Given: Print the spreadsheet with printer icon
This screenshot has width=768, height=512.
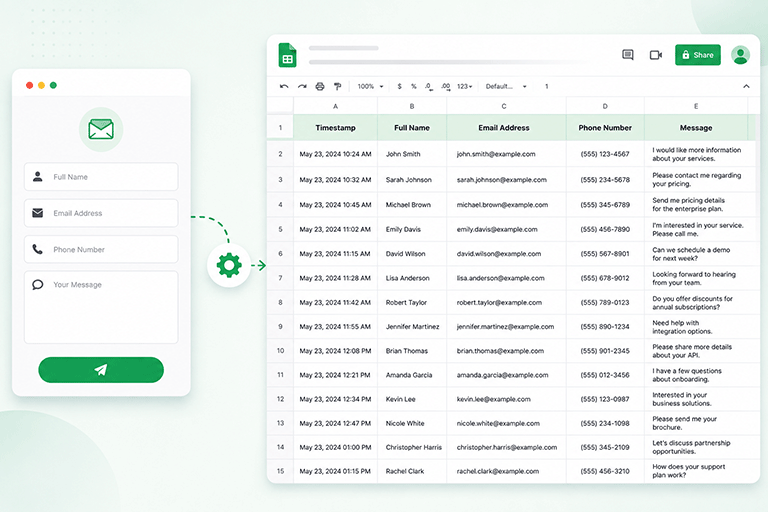Looking at the screenshot, I should pyautogui.click(x=320, y=86).
